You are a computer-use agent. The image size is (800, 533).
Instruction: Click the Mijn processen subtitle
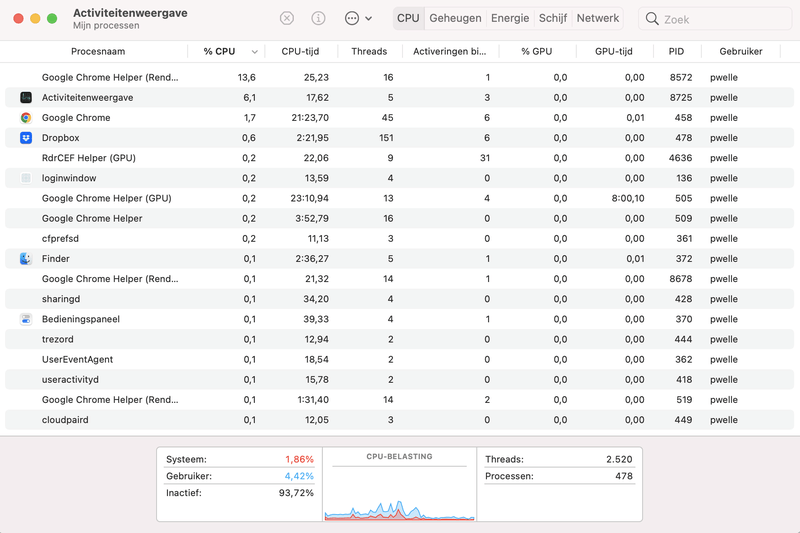(x=106, y=26)
